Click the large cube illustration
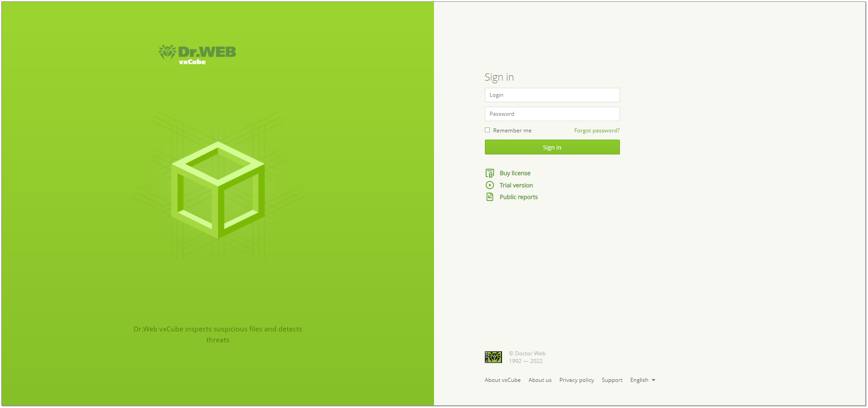 (218, 190)
